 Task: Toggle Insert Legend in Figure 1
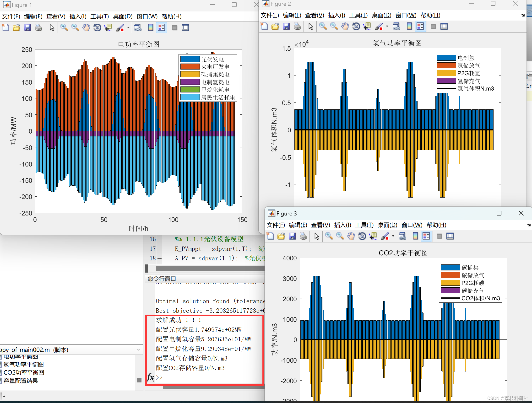pyautogui.click(x=161, y=28)
